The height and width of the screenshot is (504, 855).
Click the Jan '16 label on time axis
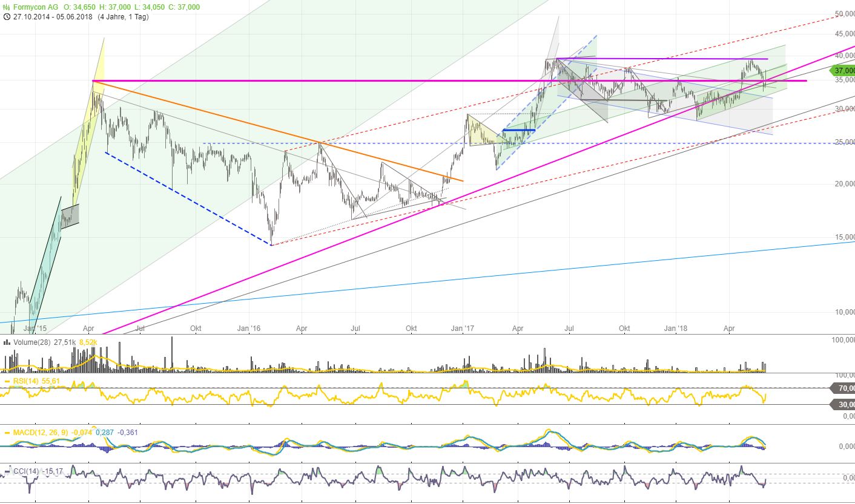point(249,329)
